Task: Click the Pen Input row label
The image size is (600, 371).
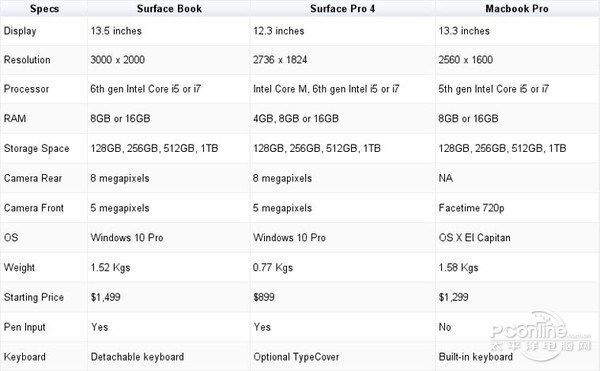Action: 24,327
